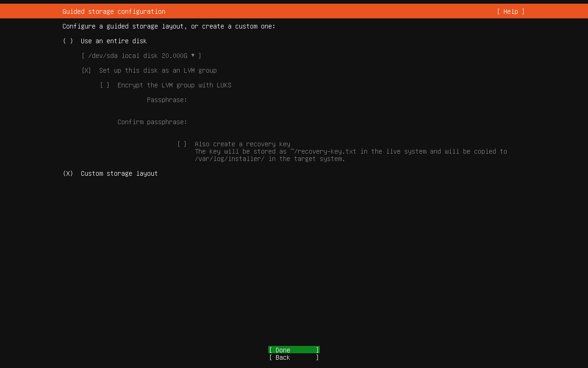Screen dimensions: 588x368
Task: Open the Help menu
Action: click(510, 11)
